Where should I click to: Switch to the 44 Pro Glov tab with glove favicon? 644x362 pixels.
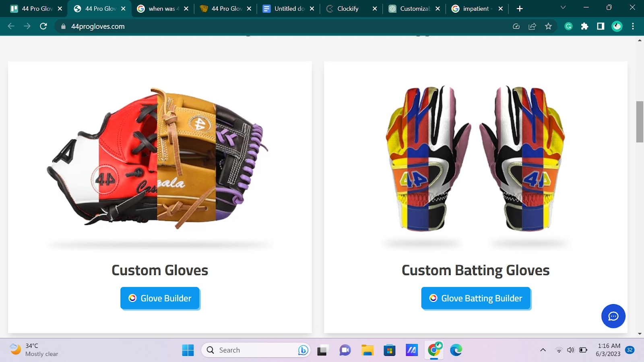pyautogui.click(x=226, y=8)
